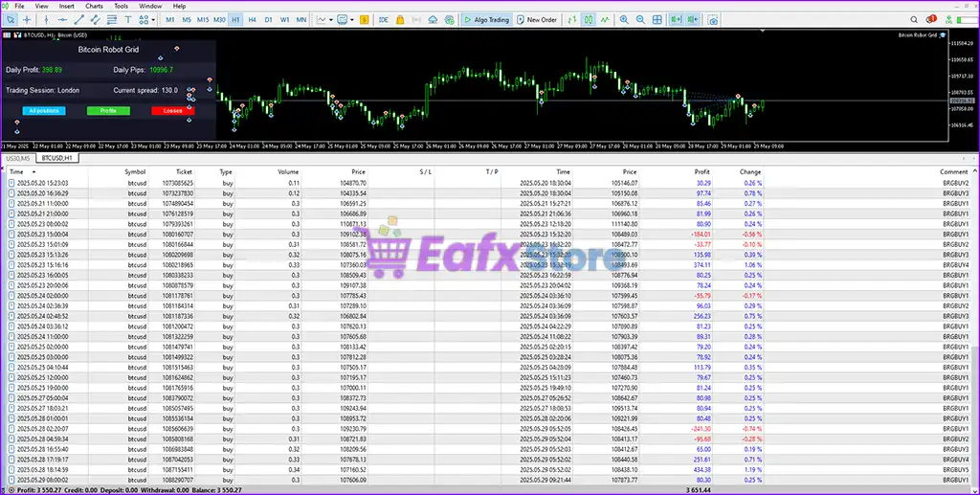Switch chart to M30 timeframe
980x495 pixels.
tap(219, 20)
